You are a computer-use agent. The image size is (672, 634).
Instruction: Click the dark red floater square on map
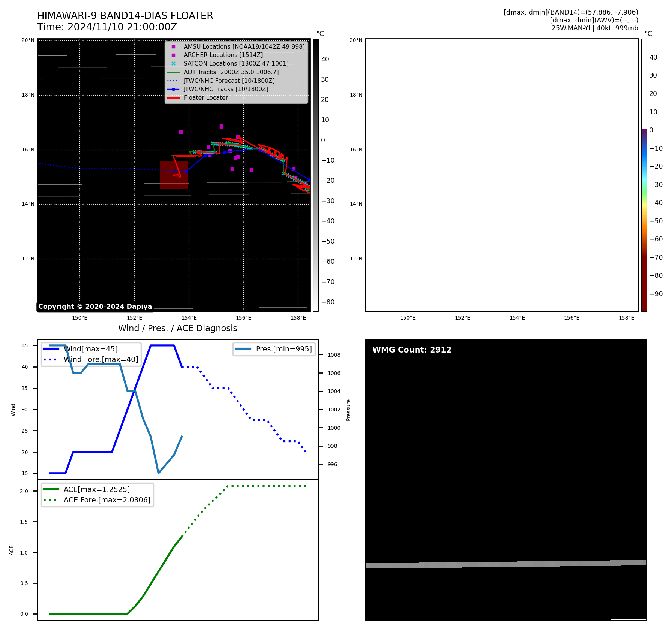point(174,175)
